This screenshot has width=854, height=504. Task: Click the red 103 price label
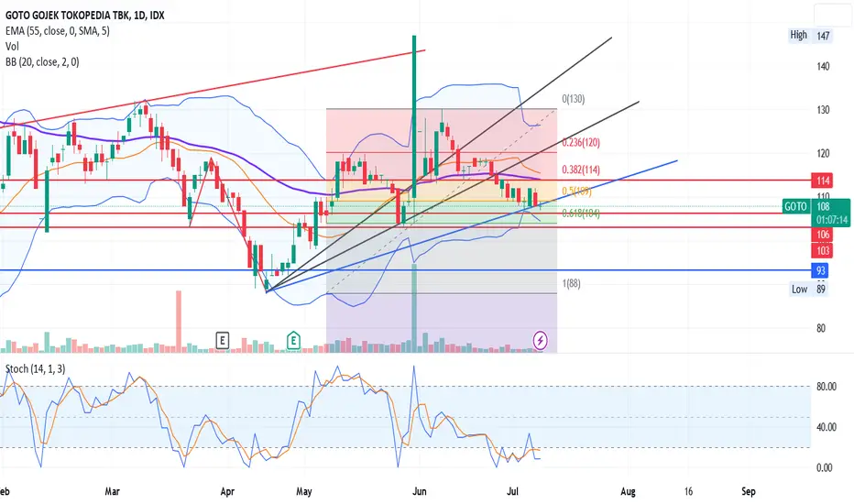click(823, 251)
